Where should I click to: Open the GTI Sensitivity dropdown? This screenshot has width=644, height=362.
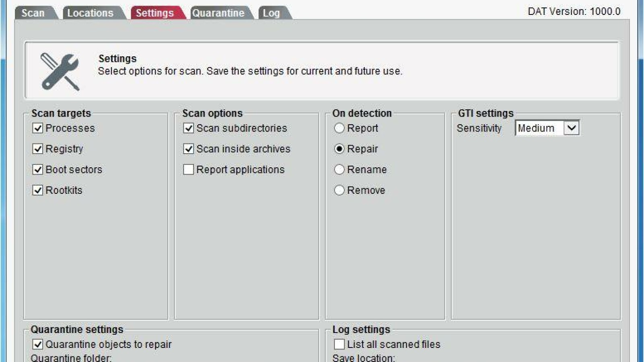(x=572, y=128)
